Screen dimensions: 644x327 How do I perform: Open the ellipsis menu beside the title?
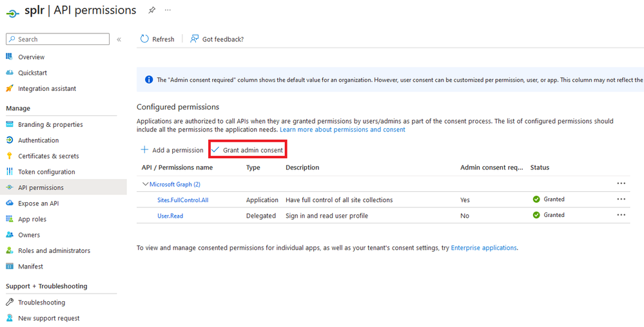[168, 10]
